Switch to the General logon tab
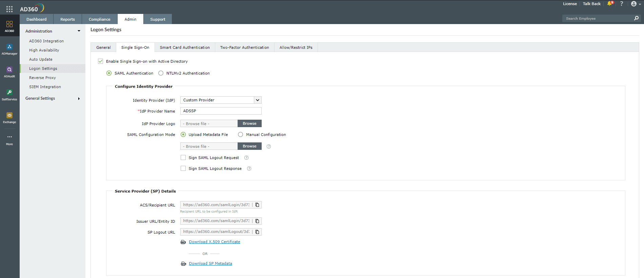The width and height of the screenshot is (644, 278). click(x=103, y=47)
